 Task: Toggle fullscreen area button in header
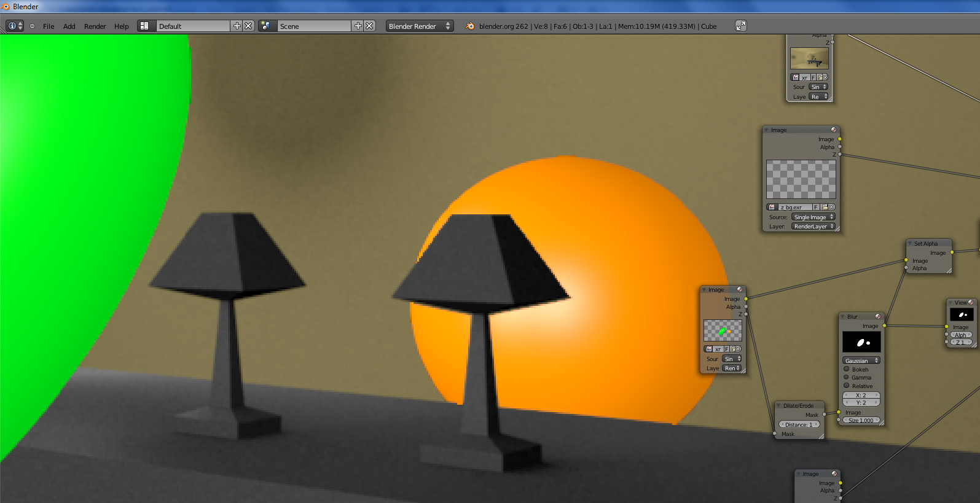click(x=741, y=26)
